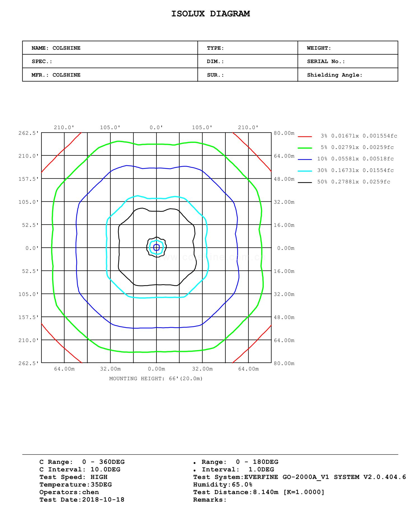Click the MOUNTING HEIGHT label below chart
The image size is (420, 514).
[x=156, y=379]
